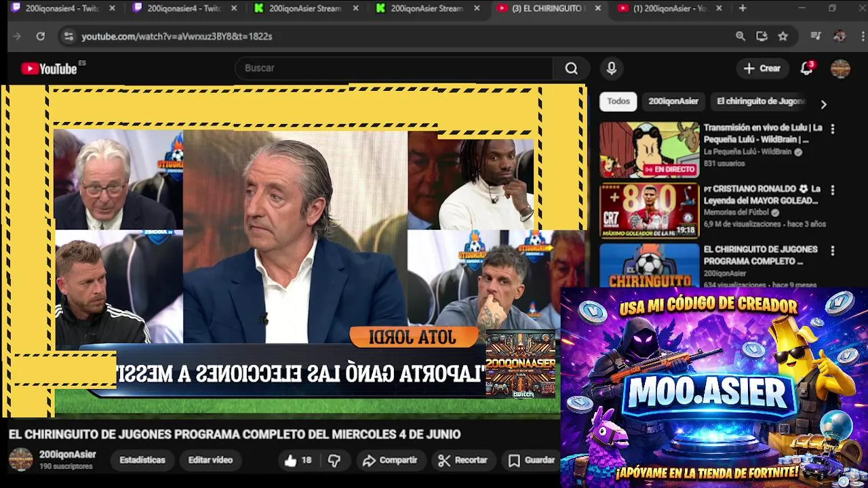This screenshot has height=488, width=868.
Task: Switch to (1) 200iqonAsier YouTube tab
Action: point(670,8)
